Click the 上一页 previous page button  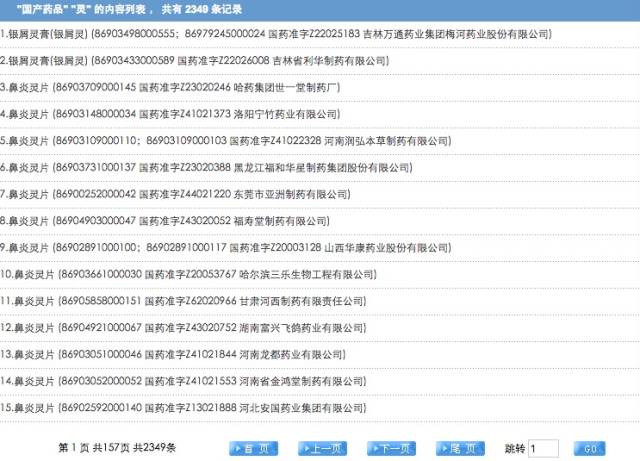tap(322, 448)
